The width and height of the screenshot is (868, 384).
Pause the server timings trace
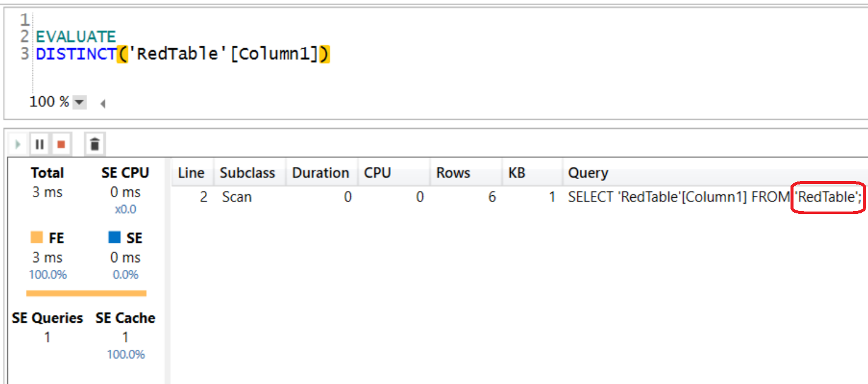coord(40,144)
